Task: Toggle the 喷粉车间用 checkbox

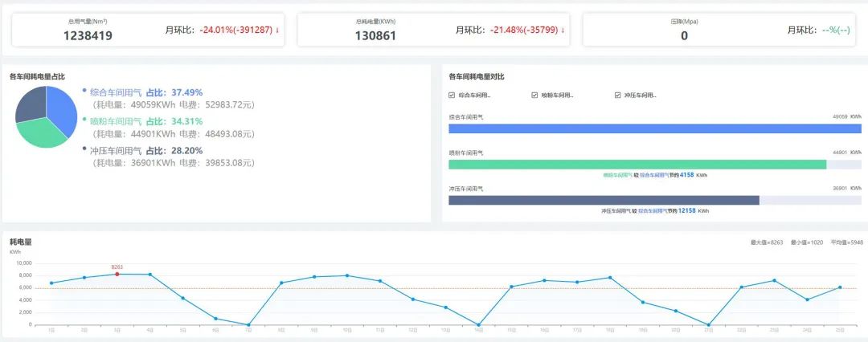Action: click(534, 96)
